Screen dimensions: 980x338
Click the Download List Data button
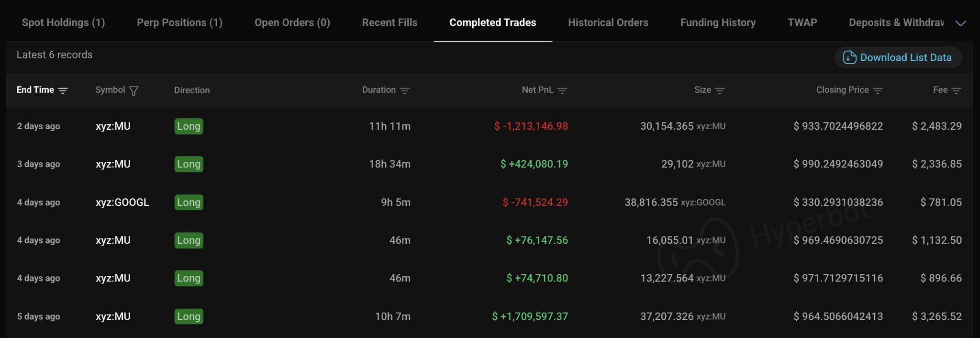(898, 57)
